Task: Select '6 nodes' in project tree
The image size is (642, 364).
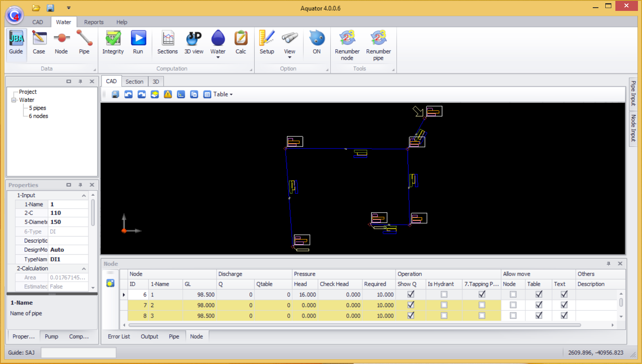Action: point(38,116)
